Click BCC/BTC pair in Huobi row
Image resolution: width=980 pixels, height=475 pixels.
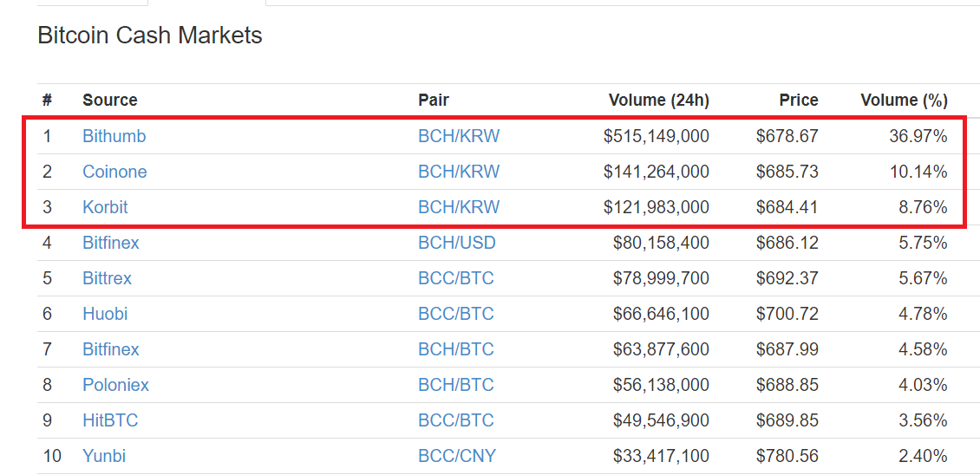point(456,314)
